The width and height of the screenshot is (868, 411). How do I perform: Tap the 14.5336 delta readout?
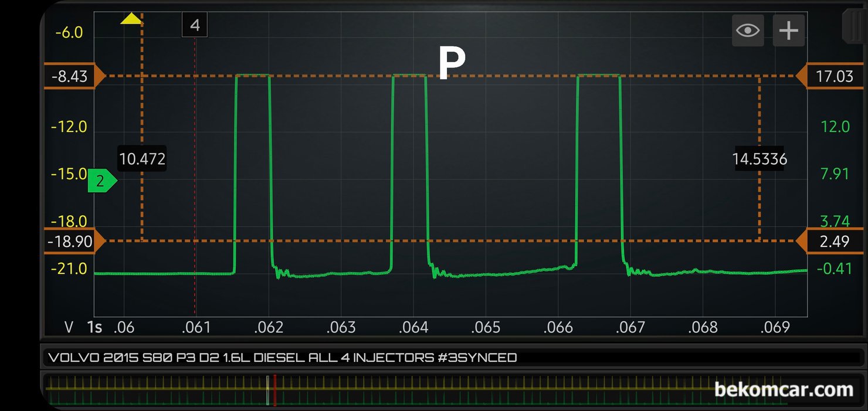click(x=759, y=159)
